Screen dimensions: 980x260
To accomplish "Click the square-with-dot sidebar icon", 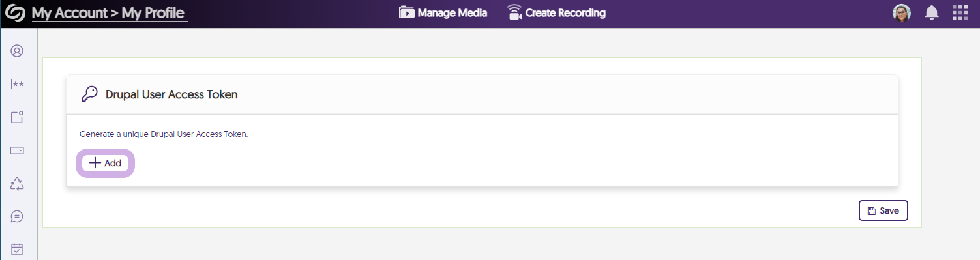I will point(17,117).
